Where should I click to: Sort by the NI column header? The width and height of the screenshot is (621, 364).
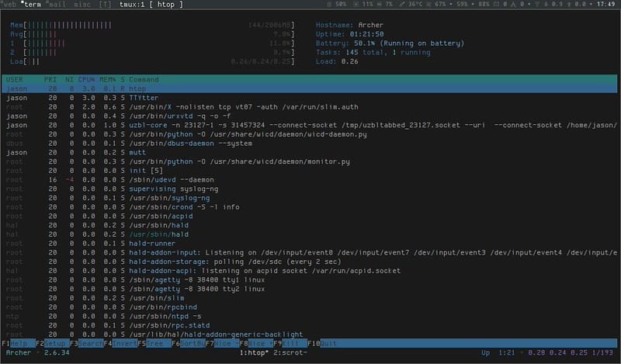(69, 80)
